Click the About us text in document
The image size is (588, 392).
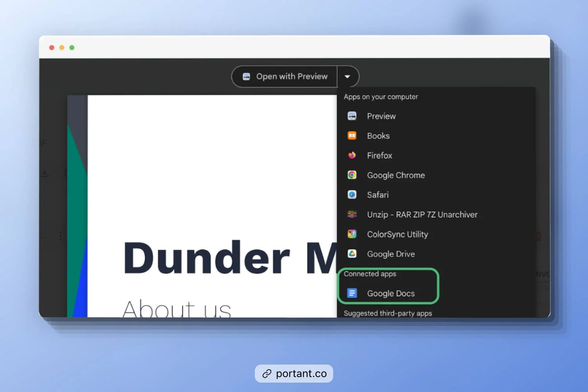tap(176, 308)
